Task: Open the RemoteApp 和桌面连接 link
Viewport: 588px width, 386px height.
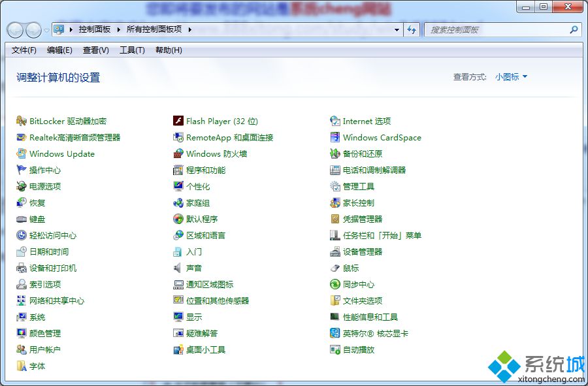Action: [x=229, y=138]
